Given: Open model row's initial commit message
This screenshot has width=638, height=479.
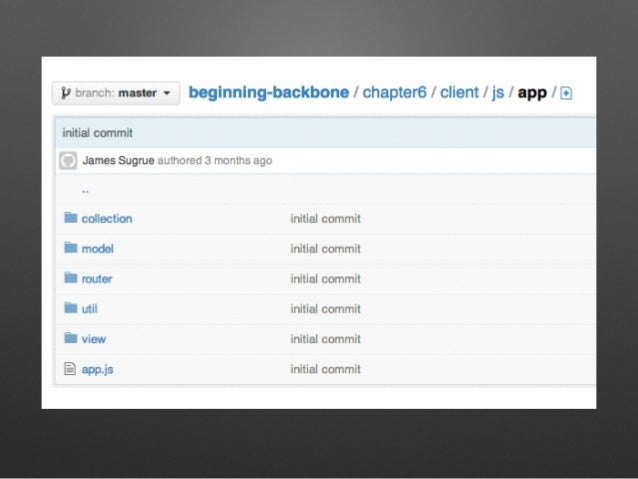Looking at the screenshot, I should (326, 249).
